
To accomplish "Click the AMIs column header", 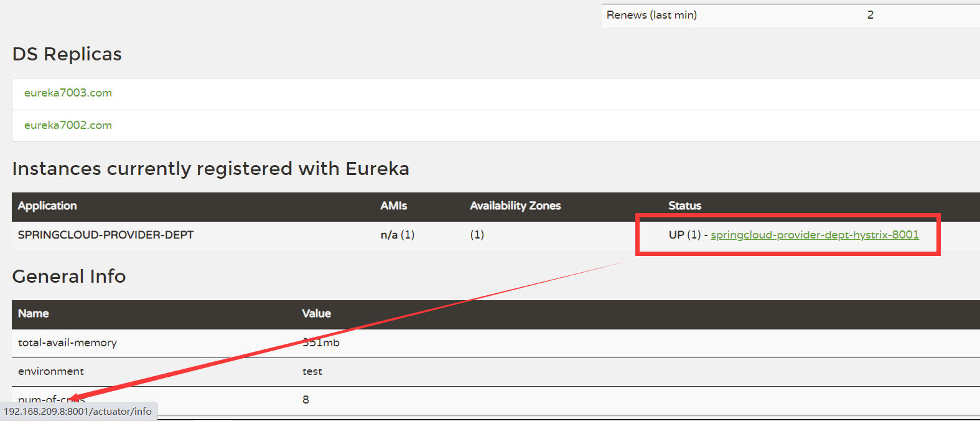I will [x=393, y=206].
